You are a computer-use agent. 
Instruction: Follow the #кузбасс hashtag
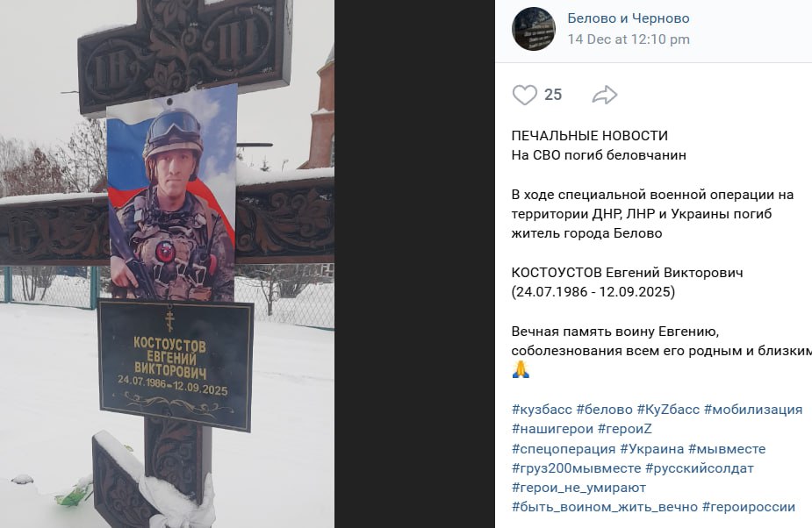coord(542,410)
